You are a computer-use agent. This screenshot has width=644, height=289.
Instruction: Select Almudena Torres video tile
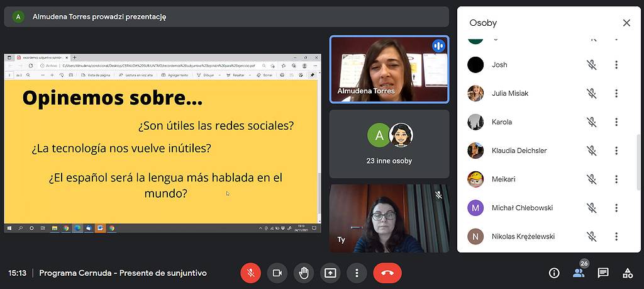(389, 69)
